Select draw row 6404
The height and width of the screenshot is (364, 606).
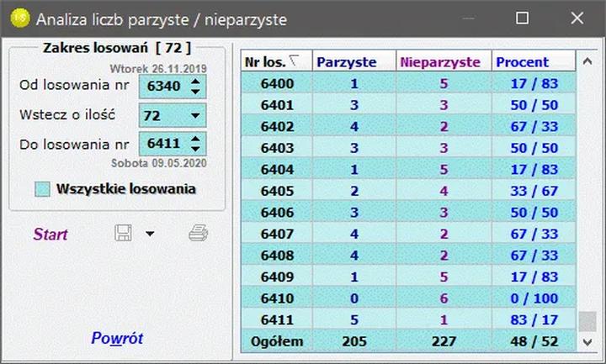408,170
